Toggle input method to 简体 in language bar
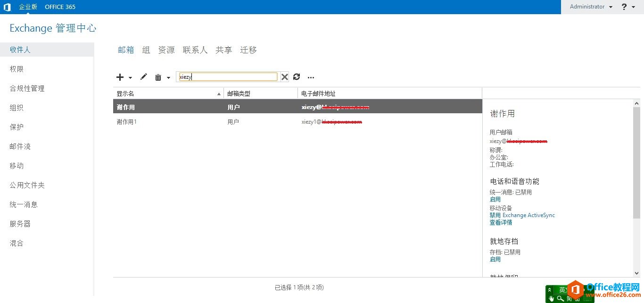This screenshot has height=303, width=644. click(x=569, y=299)
